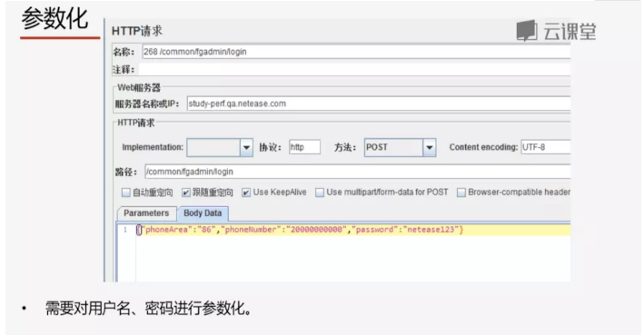
Task: Click the 参数化 slide heading
Action: pos(55,19)
